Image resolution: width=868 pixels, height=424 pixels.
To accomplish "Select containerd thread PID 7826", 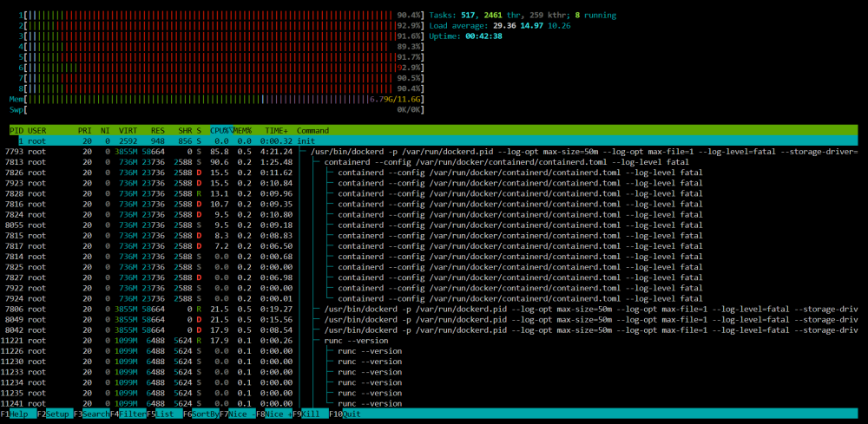I will click(x=429, y=173).
